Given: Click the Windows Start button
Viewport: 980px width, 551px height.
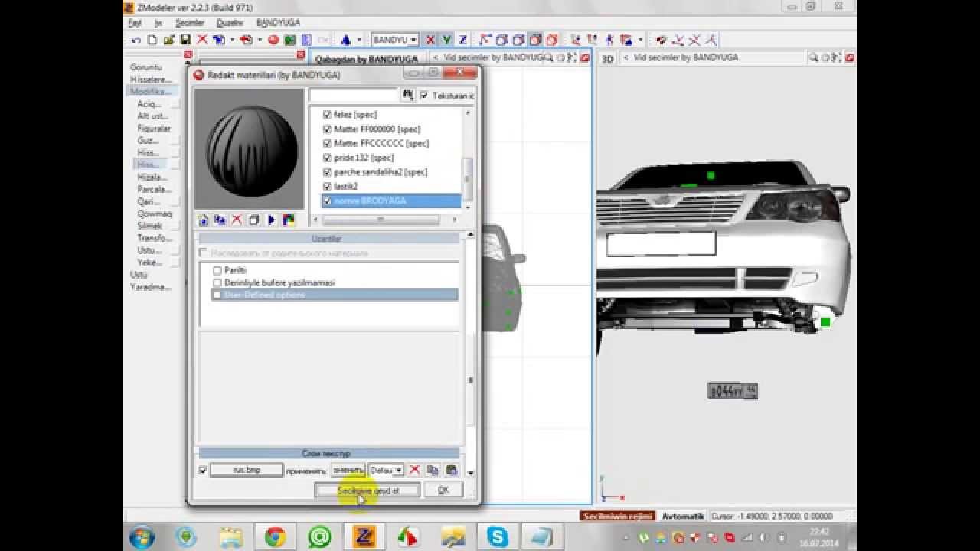Looking at the screenshot, I should (142, 537).
